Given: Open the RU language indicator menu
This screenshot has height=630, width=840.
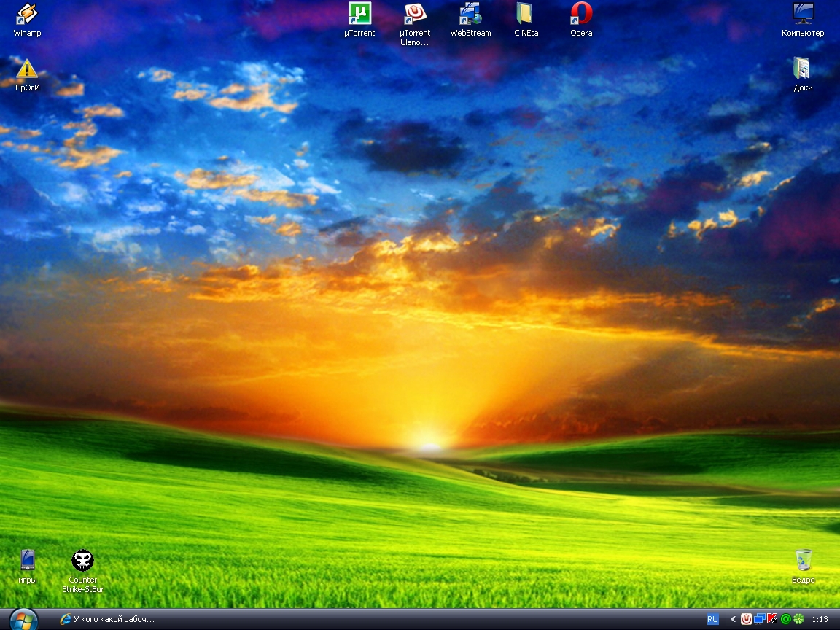Looking at the screenshot, I should point(712,619).
